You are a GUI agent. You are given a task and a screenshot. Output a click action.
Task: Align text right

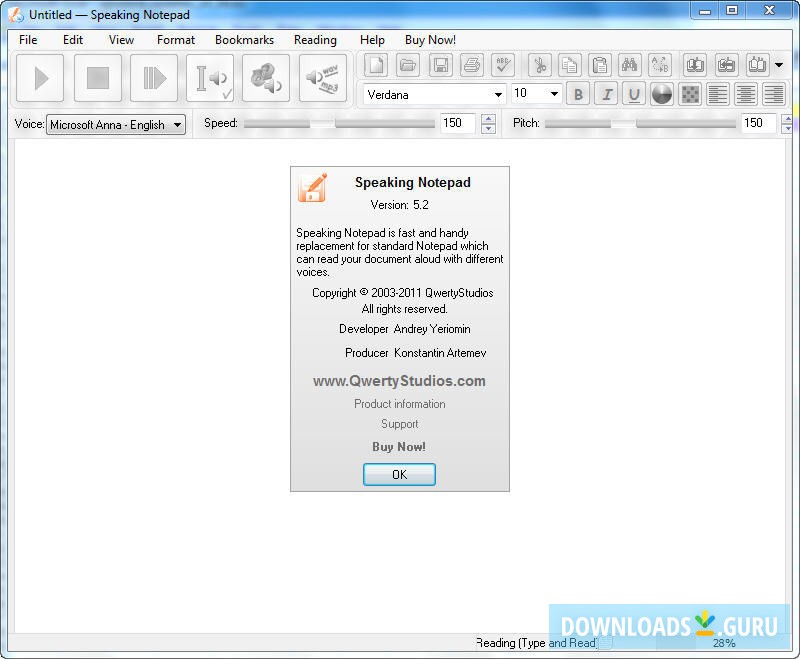[x=774, y=94]
